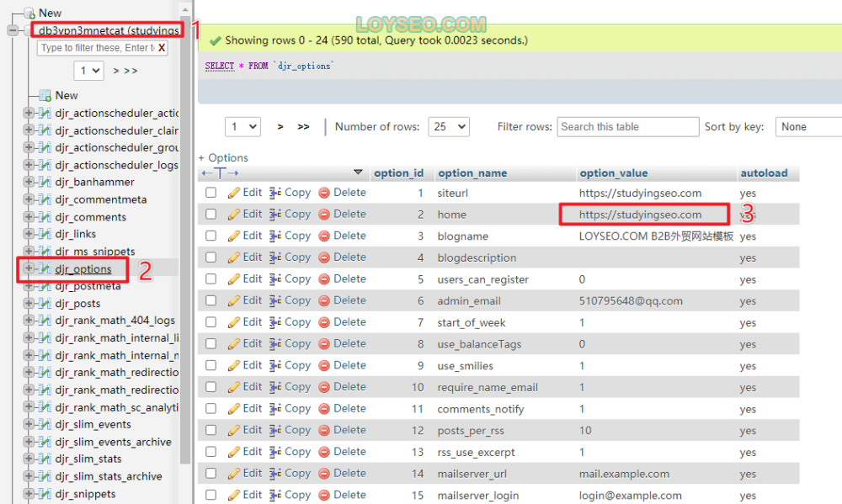This screenshot has height=504, width=842.
Task: Click the table icon beside djr_banhammer
Action: click(45, 182)
